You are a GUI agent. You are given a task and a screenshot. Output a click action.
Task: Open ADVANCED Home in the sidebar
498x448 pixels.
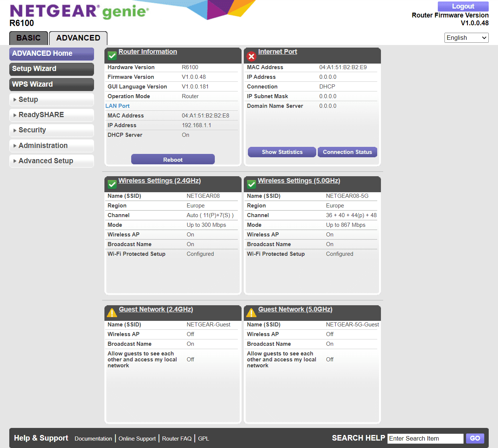tap(52, 54)
